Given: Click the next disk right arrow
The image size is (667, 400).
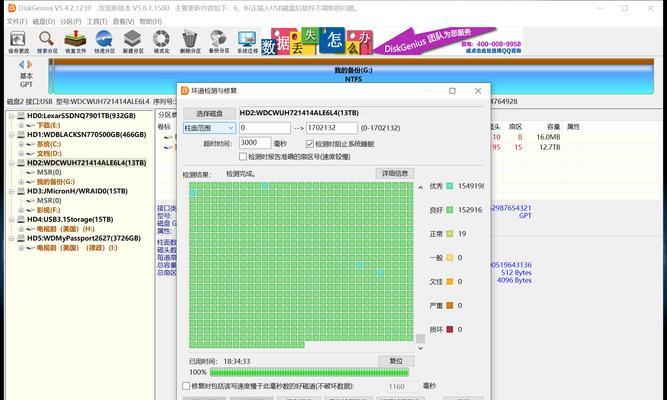Looking at the screenshot, I should 30,65.
